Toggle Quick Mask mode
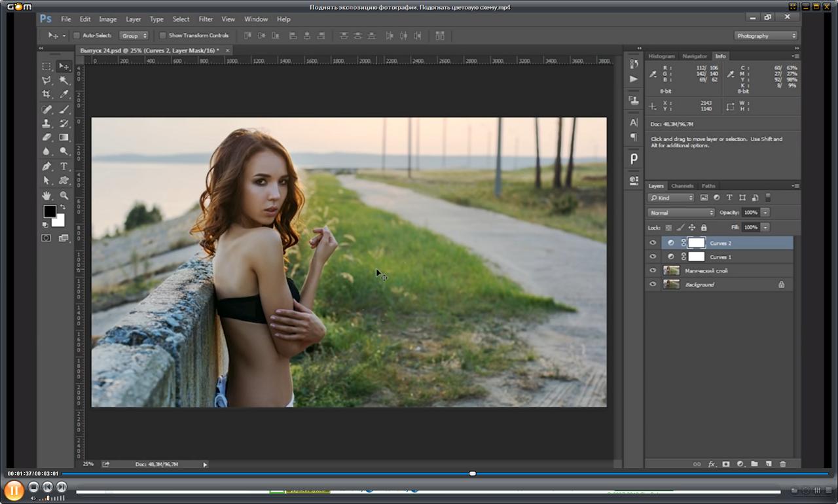 (46, 238)
